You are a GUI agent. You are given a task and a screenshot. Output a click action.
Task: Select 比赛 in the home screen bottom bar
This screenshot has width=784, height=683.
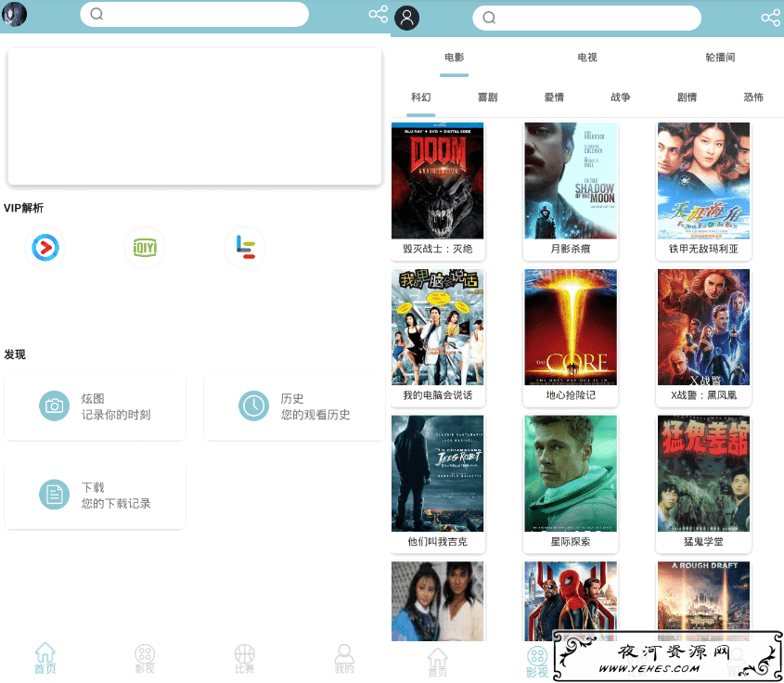pos(245,658)
